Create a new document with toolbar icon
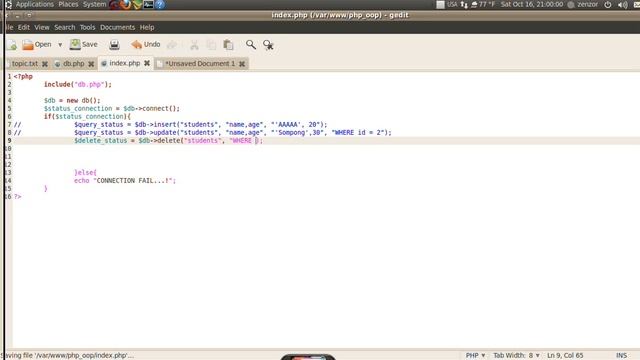The height and width of the screenshot is (360, 640). 11,44
